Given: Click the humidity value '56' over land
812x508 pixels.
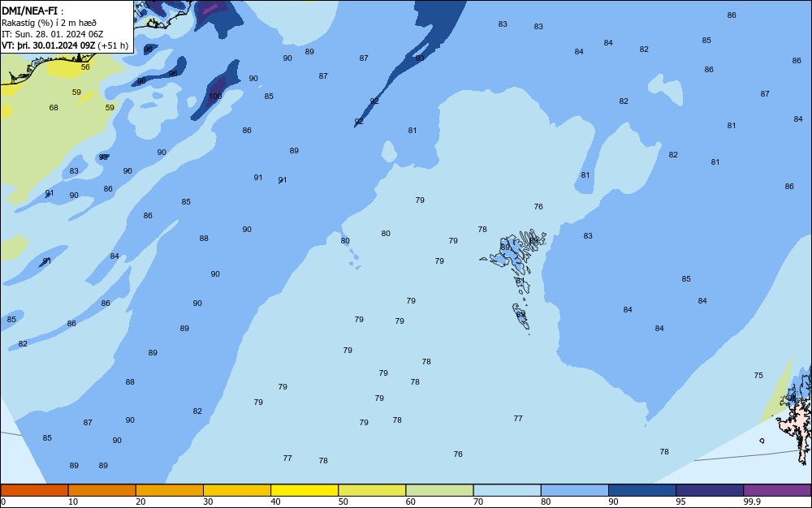Looking at the screenshot, I should point(85,67).
